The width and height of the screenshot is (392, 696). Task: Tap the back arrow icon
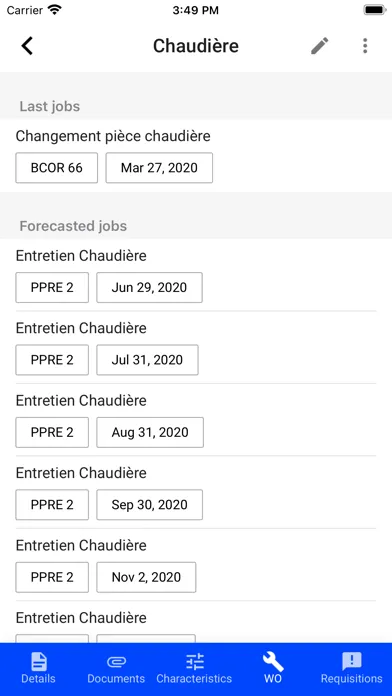[x=28, y=46]
